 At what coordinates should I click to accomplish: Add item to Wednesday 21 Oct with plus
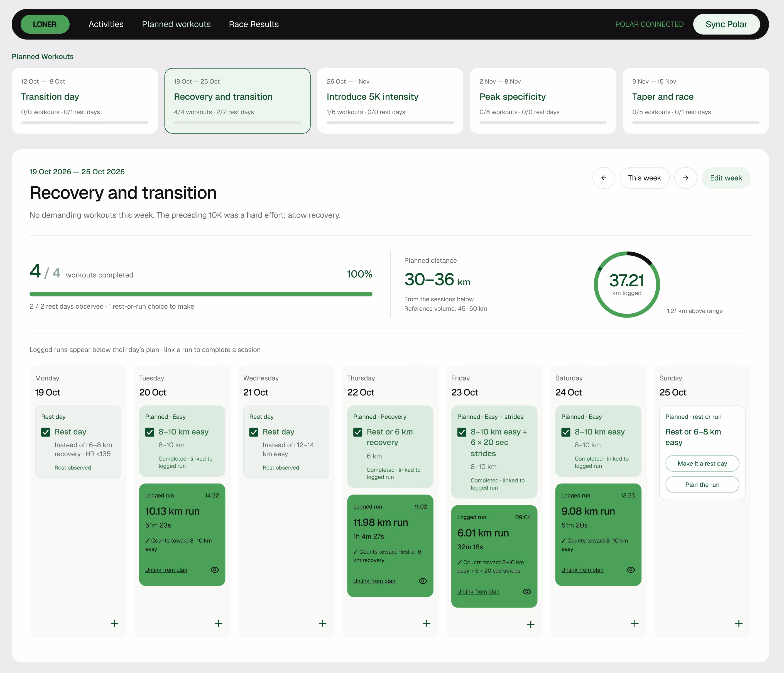(x=322, y=623)
